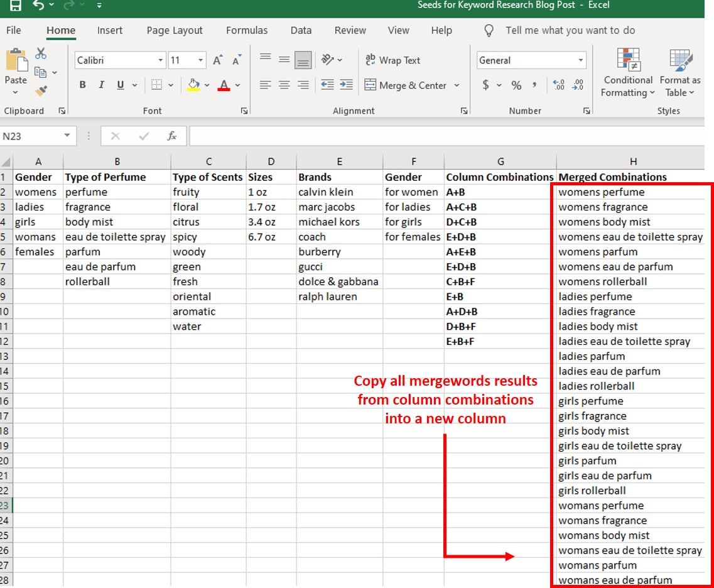Click Align Left icon
This screenshot has height=588, width=714.
(x=266, y=85)
